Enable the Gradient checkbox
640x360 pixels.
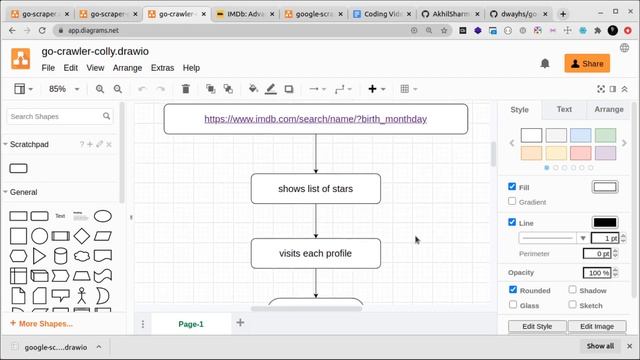[512, 201]
